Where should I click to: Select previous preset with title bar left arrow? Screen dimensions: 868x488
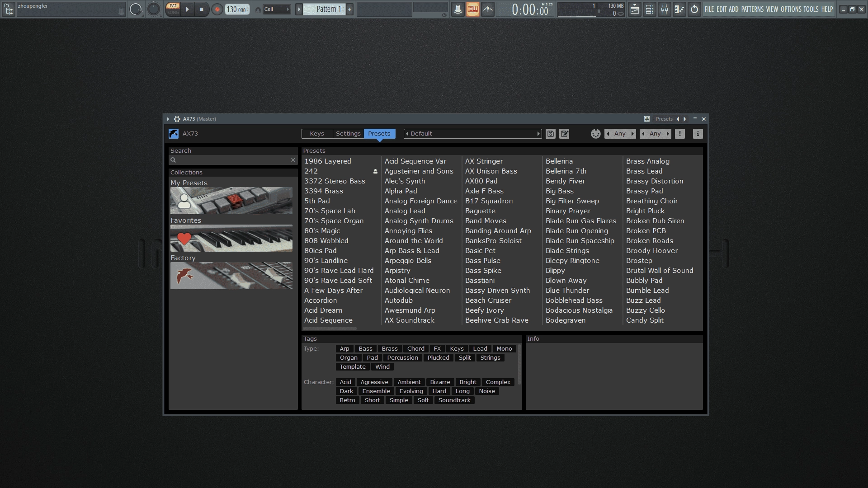tap(678, 119)
